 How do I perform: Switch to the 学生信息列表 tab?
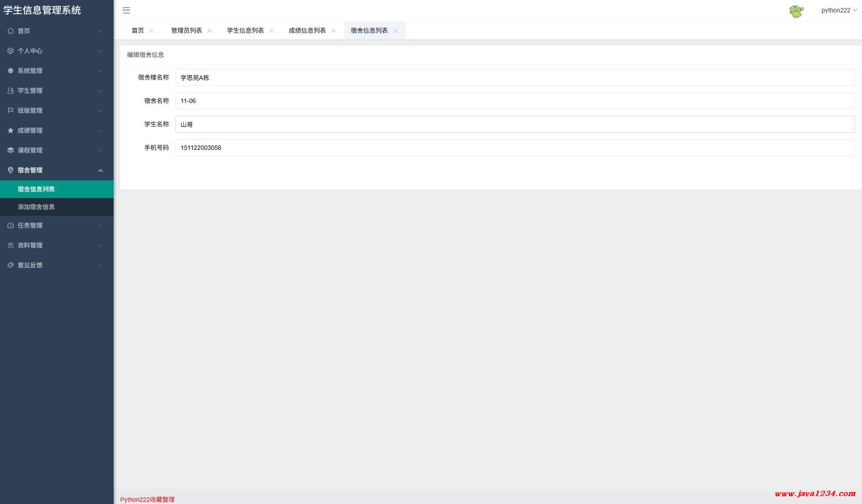coord(245,31)
